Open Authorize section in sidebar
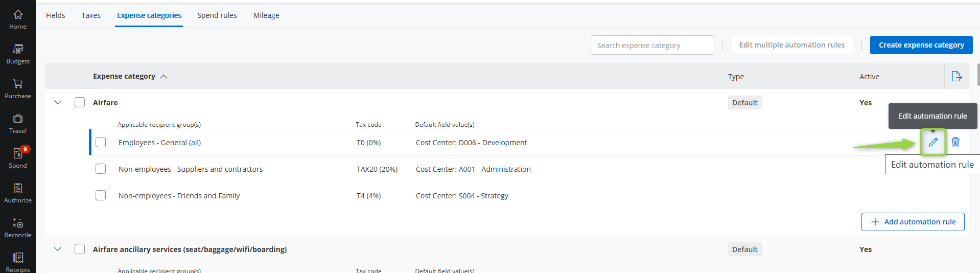980x273 pixels. pyautogui.click(x=18, y=193)
